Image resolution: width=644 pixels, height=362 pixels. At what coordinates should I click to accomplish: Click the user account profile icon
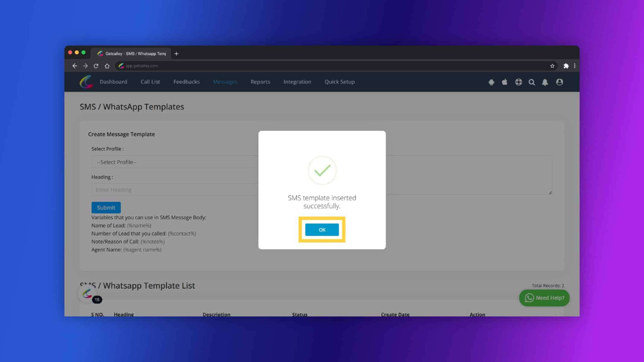(x=559, y=82)
